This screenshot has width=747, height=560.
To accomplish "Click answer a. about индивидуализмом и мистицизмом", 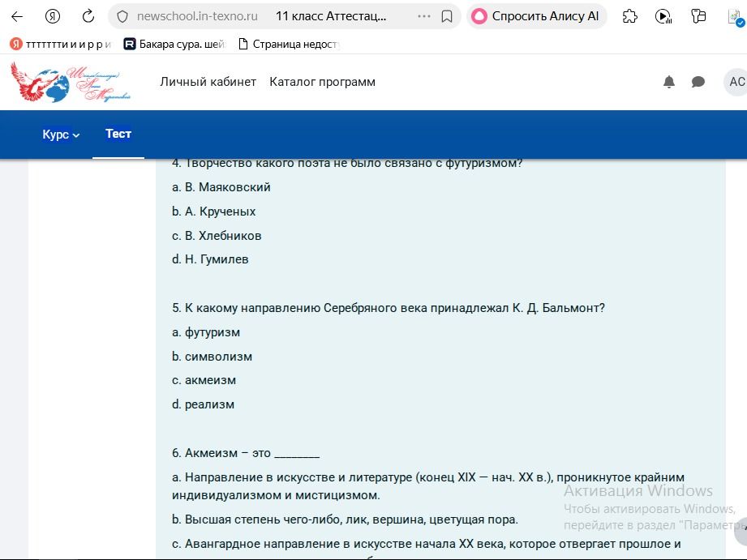I will pos(427,486).
